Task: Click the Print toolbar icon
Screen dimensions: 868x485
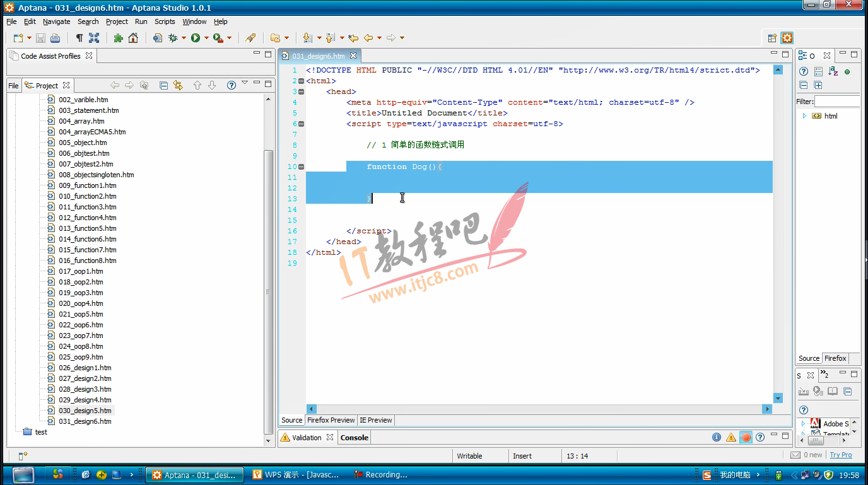Action: click(x=55, y=38)
